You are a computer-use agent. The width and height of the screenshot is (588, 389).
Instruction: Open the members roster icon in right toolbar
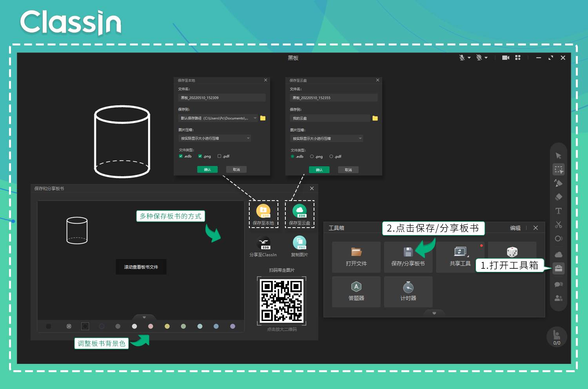pyautogui.click(x=559, y=298)
